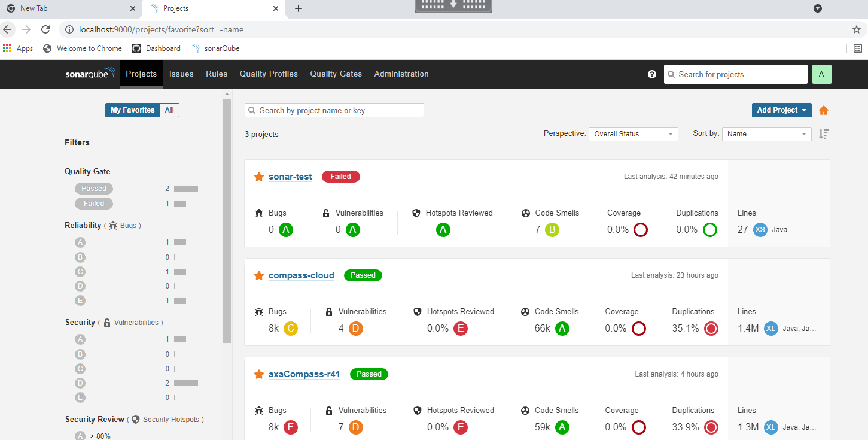This screenshot has width=868, height=440.
Task: Switch to All projects toggle
Action: pyautogui.click(x=169, y=110)
